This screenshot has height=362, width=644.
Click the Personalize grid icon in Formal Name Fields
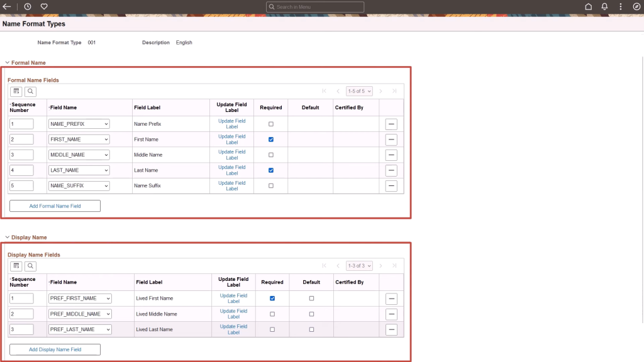tap(16, 91)
